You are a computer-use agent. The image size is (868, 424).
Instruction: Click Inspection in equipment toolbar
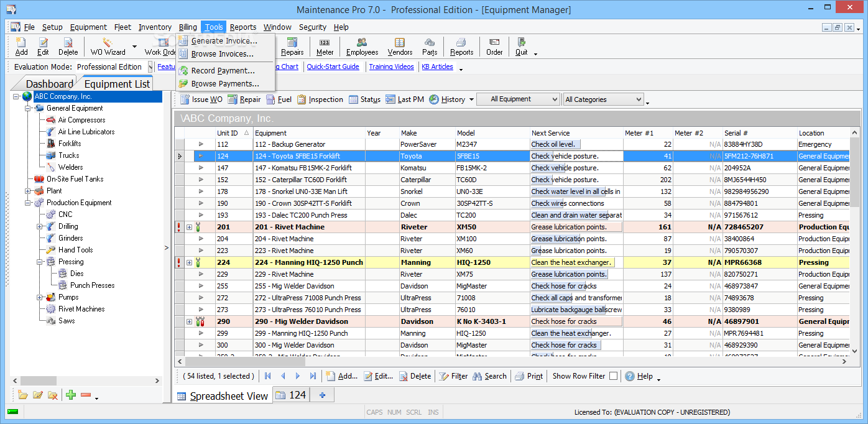coord(320,99)
